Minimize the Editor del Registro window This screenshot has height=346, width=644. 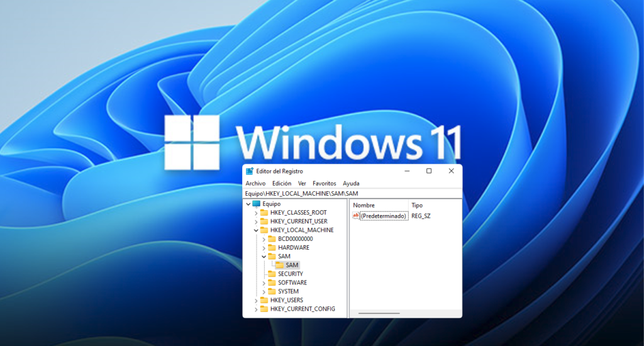click(x=407, y=171)
